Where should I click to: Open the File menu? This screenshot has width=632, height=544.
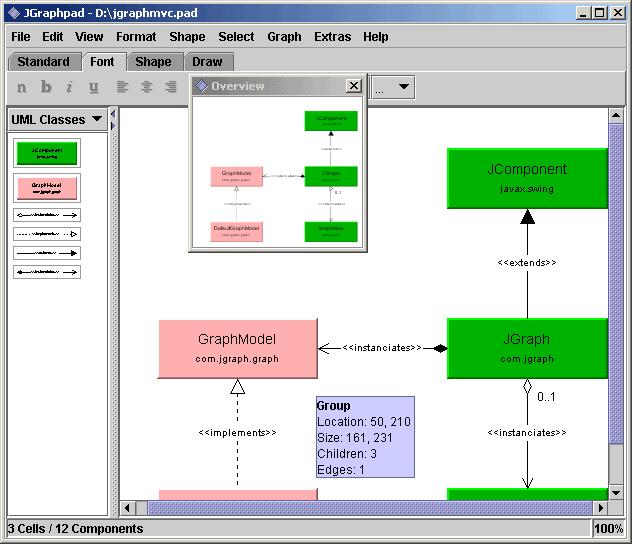tap(21, 37)
